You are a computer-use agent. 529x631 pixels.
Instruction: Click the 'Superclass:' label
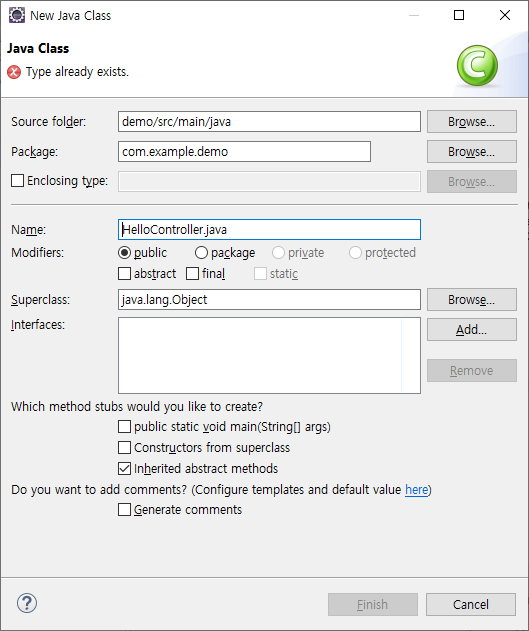coord(40,299)
